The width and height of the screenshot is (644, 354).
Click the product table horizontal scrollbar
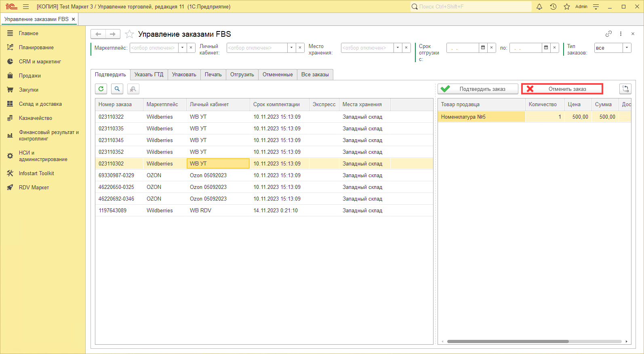click(x=508, y=341)
